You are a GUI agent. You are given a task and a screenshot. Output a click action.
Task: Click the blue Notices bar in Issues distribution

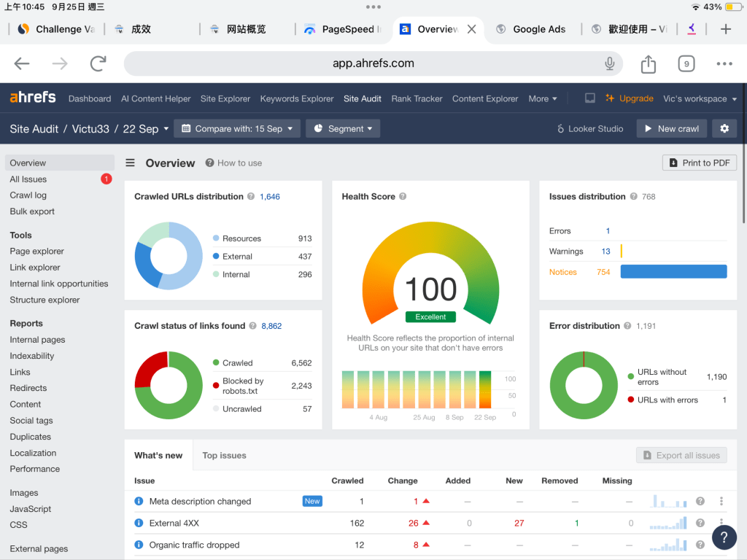[x=673, y=272]
